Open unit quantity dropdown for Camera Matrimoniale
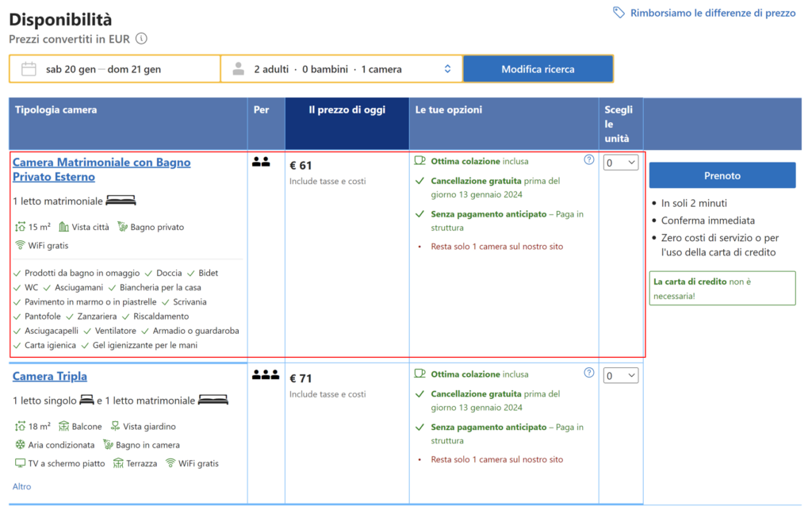Image resolution: width=812 pixels, height=510 pixels. point(620,163)
